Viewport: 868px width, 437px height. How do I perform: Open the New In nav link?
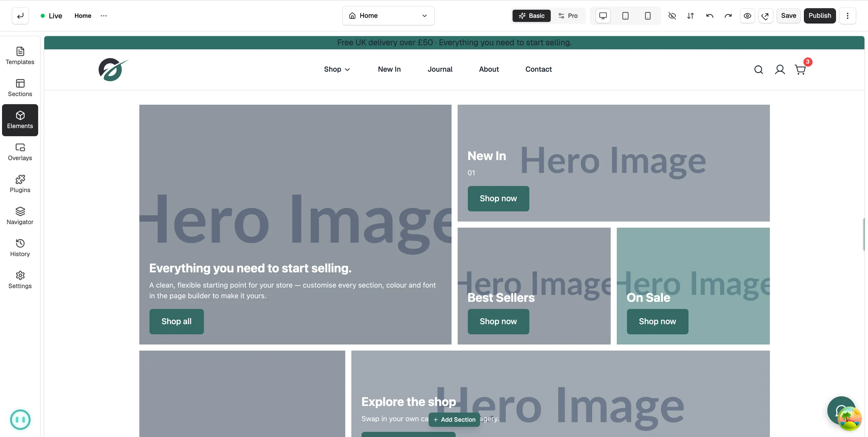(389, 69)
